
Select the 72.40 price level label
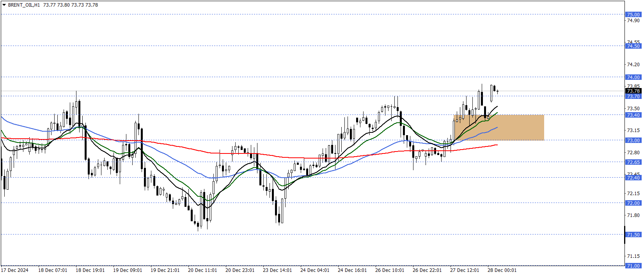[633, 178]
